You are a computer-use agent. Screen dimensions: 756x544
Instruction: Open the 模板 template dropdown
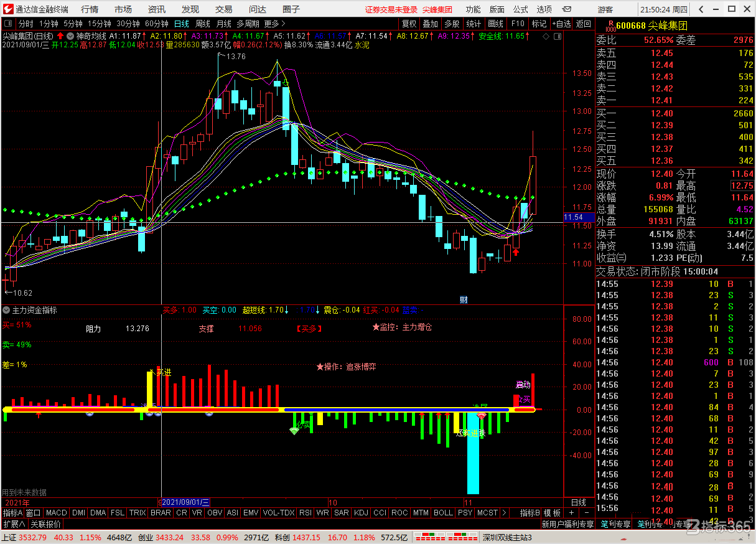coord(553,513)
